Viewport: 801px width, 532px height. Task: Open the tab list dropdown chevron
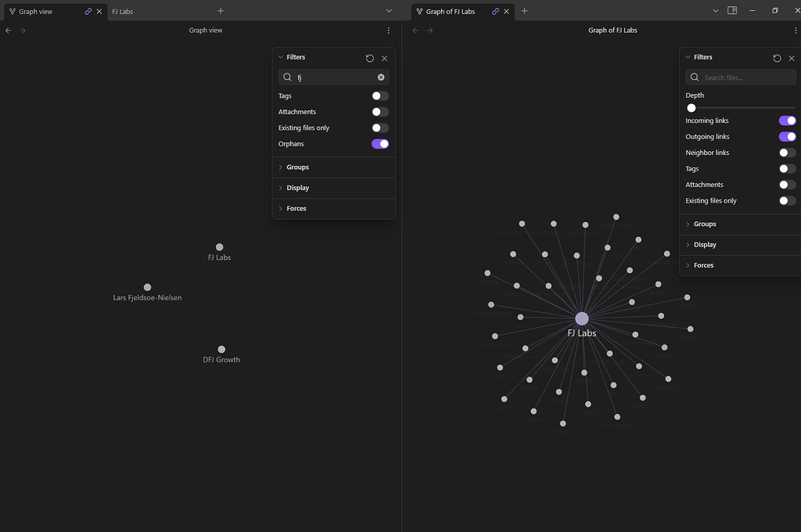(389, 11)
